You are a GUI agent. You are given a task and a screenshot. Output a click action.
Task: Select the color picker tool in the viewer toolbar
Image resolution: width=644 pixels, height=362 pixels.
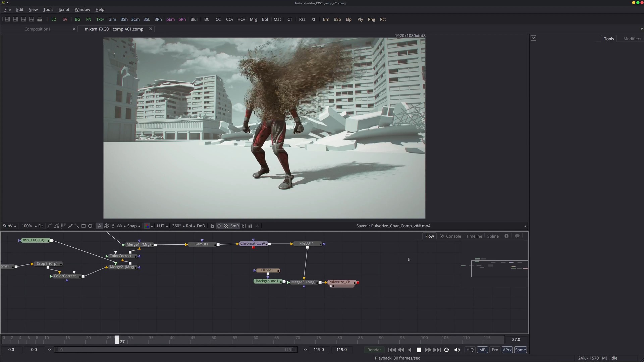70,226
